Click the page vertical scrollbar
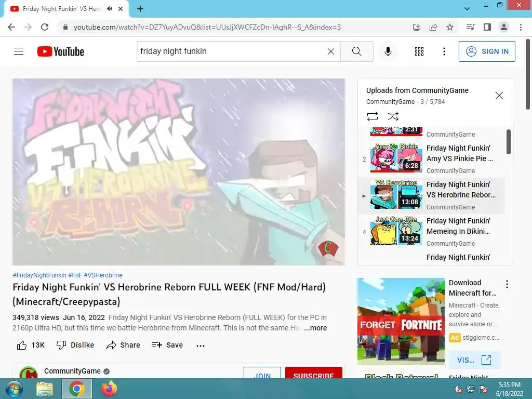The height and width of the screenshot is (399, 532). [x=528, y=75]
